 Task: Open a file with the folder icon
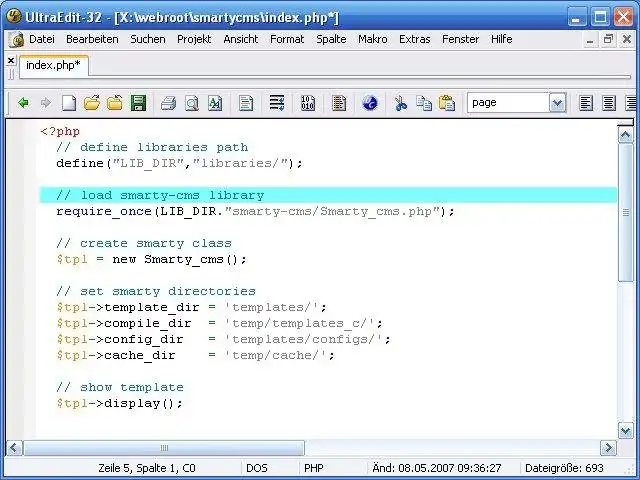coord(92,103)
